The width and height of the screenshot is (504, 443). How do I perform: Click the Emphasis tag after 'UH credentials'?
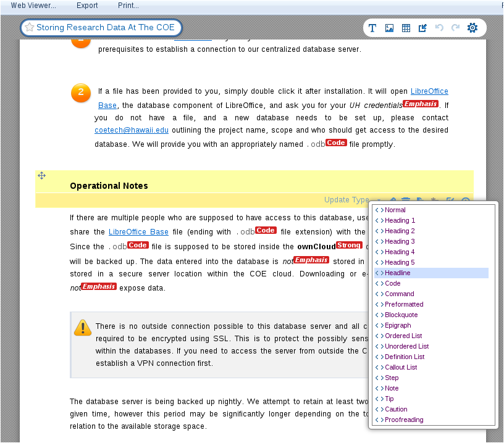click(x=421, y=104)
